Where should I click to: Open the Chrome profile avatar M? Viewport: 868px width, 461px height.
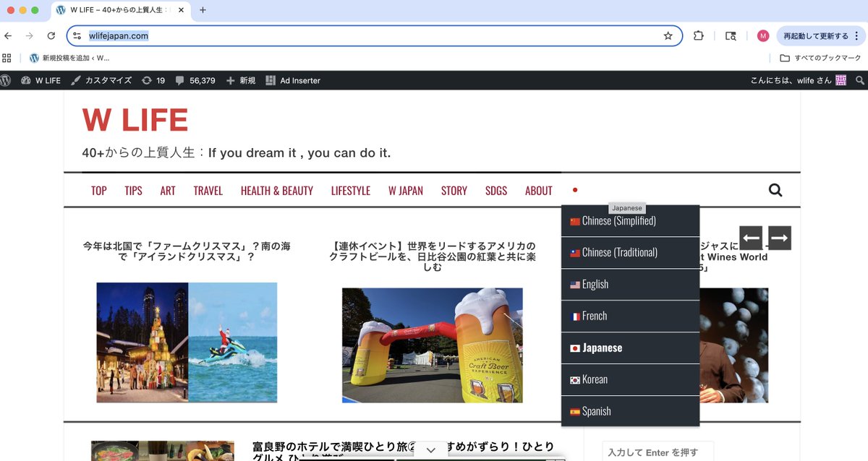[763, 35]
